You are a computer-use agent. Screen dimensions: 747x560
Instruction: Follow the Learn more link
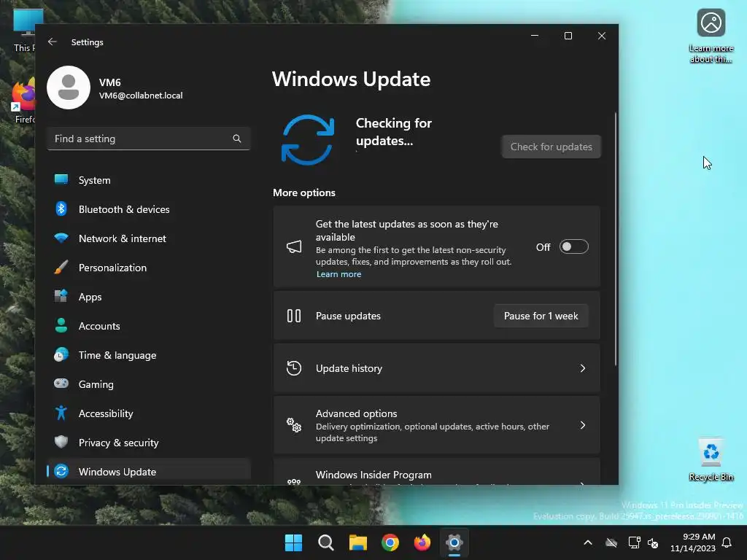coord(338,274)
